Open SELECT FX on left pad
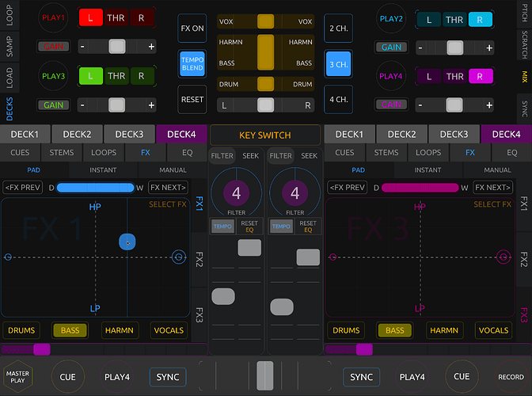Viewport: 532px width, 396px height. (x=167, y=204)
